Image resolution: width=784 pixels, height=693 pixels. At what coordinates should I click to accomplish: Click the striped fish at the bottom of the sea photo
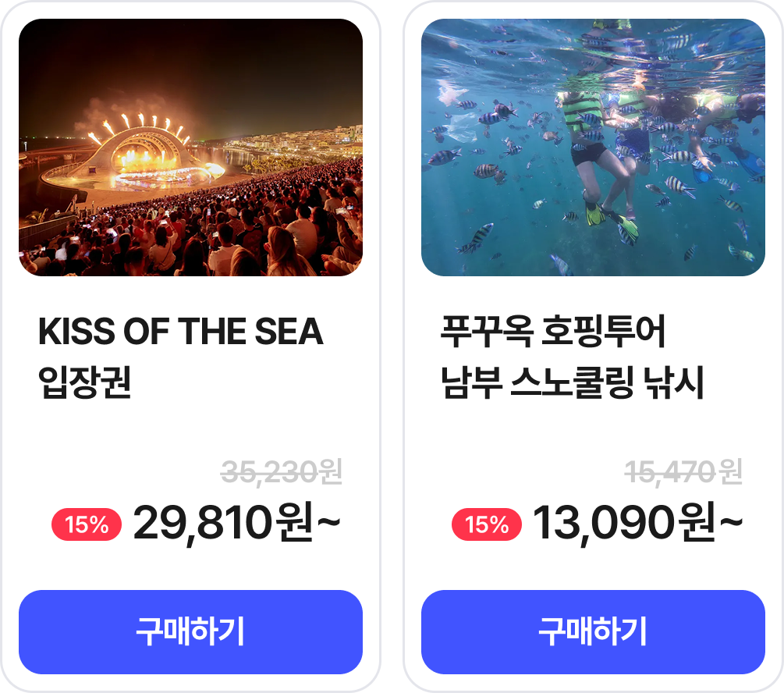[x=477, y=238]
